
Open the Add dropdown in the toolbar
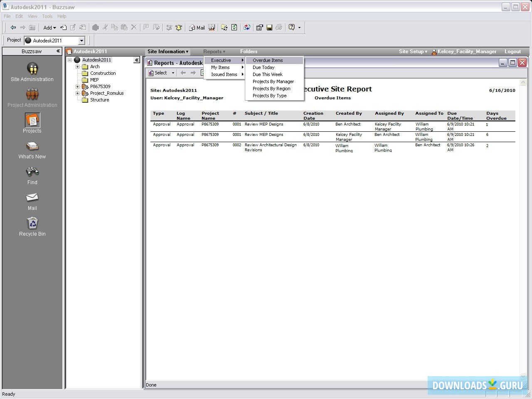(49, 27)
